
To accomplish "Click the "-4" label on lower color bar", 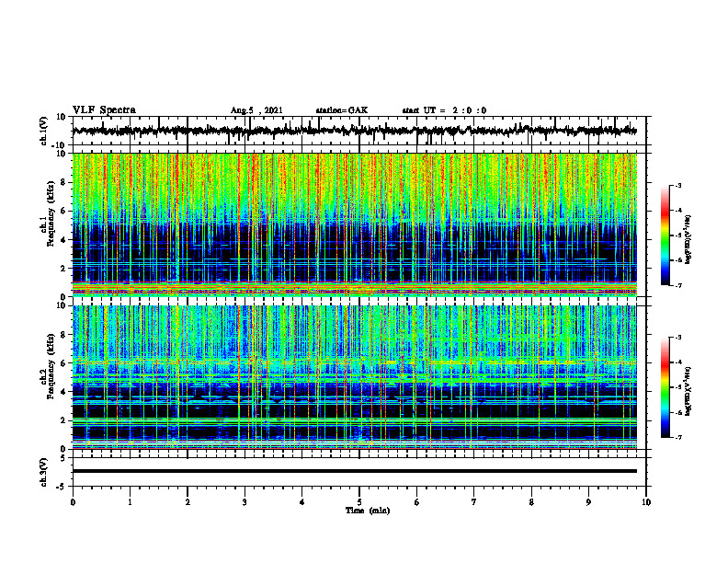I will click(678, 362).
